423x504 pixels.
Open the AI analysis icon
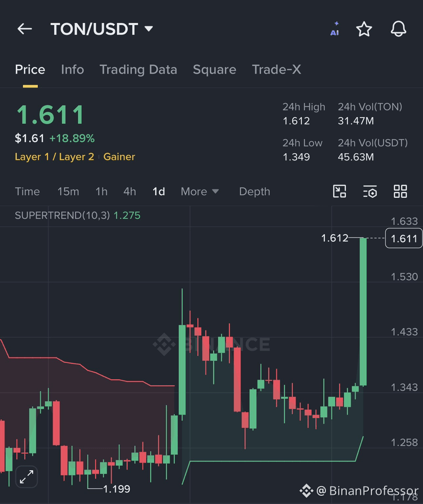pyautogui.click(x=335, y=29)
